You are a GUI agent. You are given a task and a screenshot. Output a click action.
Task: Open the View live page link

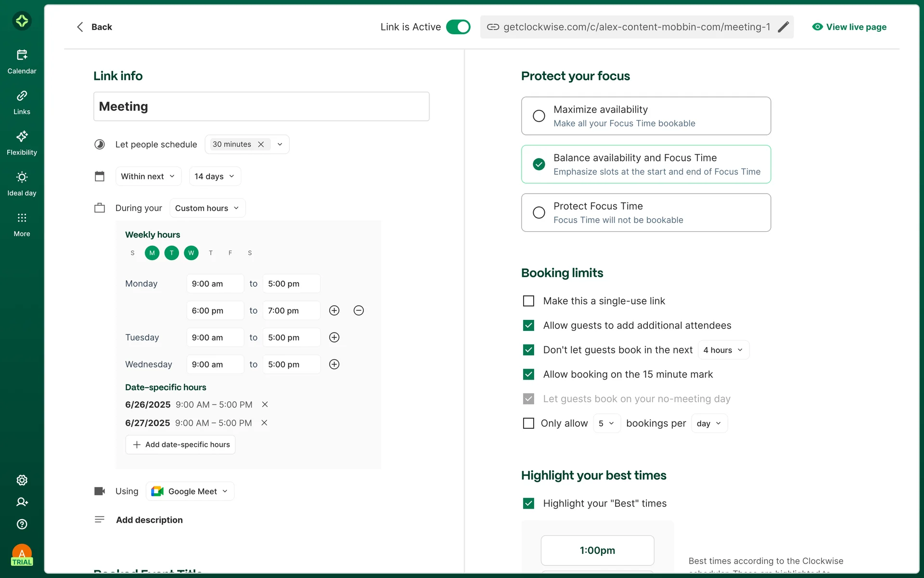849,27
